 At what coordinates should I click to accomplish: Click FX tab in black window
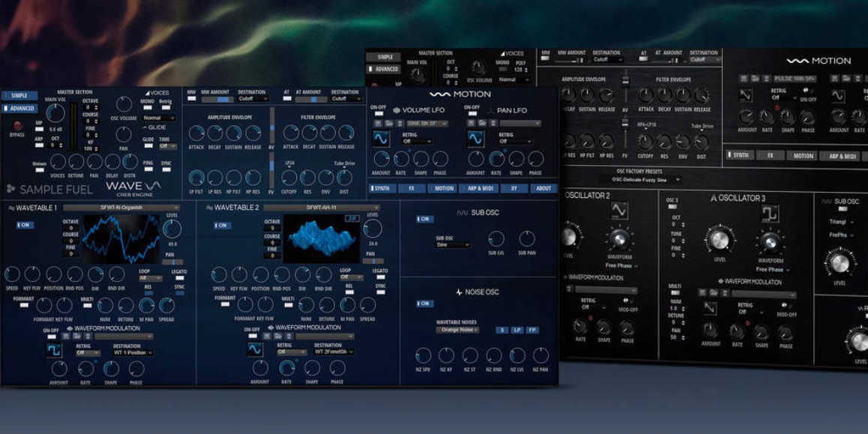pos(770,156)
